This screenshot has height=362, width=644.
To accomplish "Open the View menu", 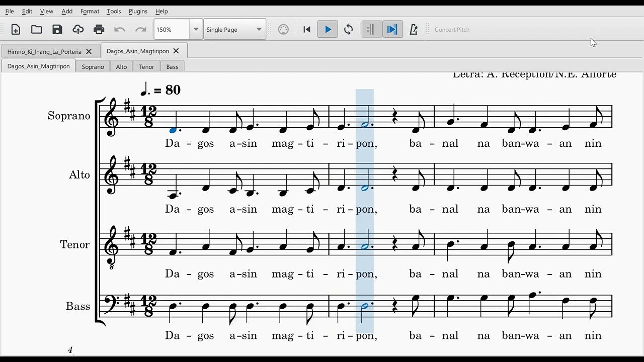I will tap(47, 11).
